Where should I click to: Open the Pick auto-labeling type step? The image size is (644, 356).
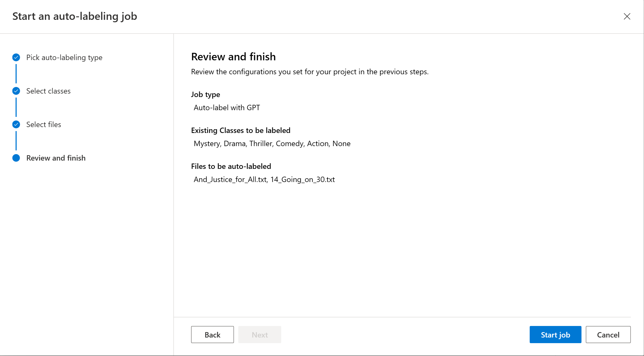64,57
